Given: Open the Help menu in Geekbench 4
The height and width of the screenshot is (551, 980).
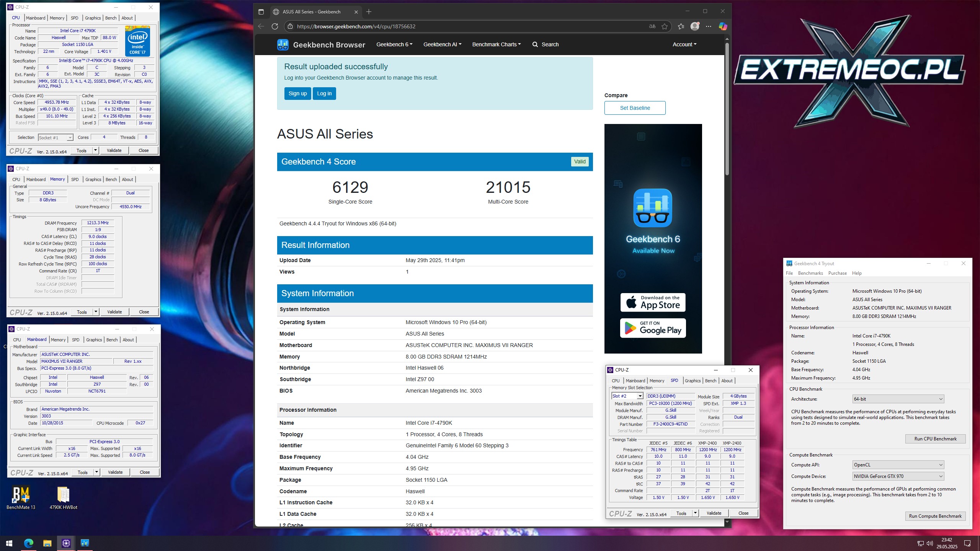Looking at the screenshot, I should pos(857,273).
